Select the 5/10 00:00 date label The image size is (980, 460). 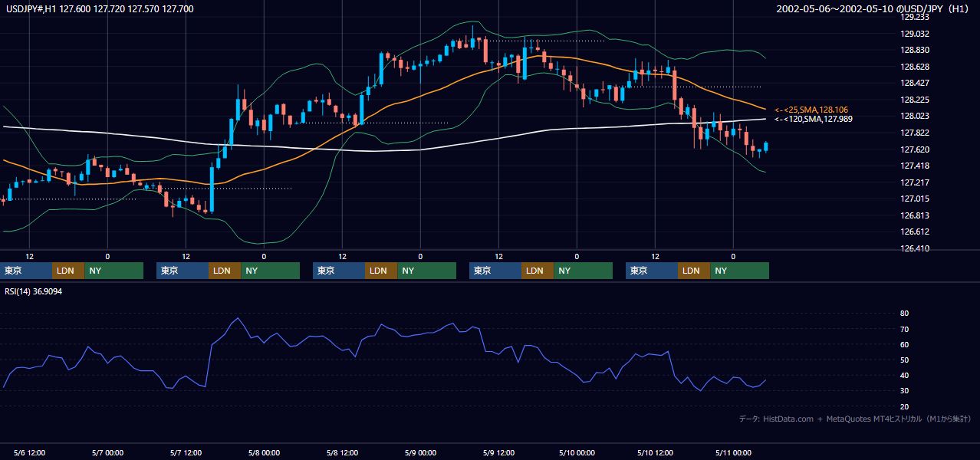[577, 452]
